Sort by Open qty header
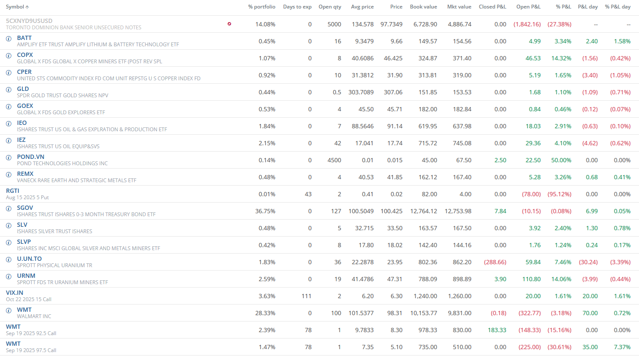This screenshot has height=364, width=639. [330, 7]
